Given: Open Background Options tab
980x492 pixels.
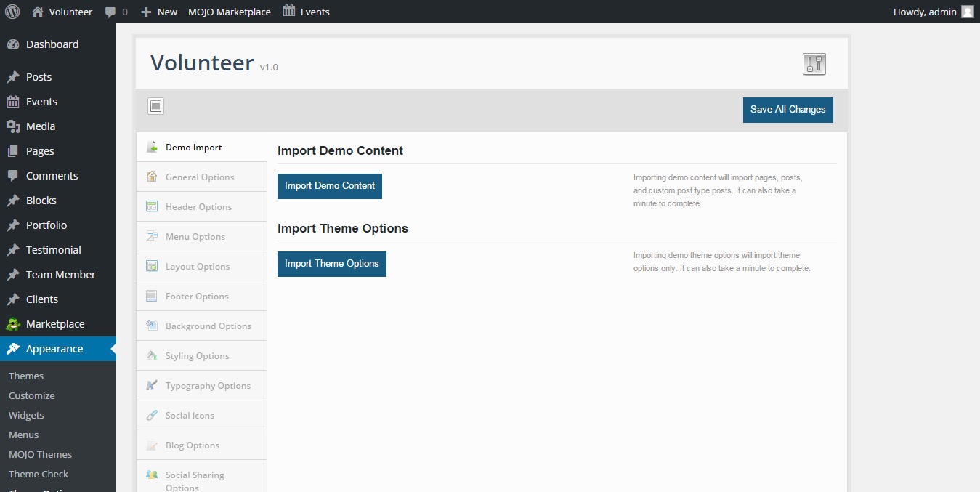Looking at the screenshot, I should point(202,326).
